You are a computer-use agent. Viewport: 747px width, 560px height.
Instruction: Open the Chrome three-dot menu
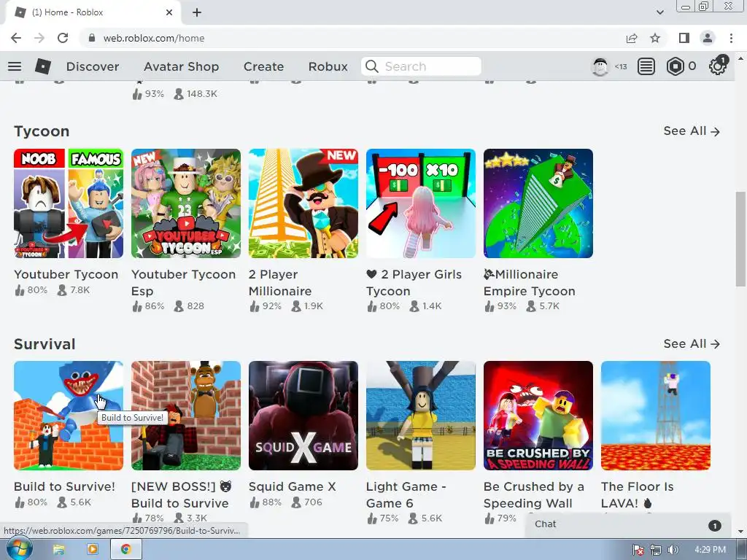coord(731,38)
